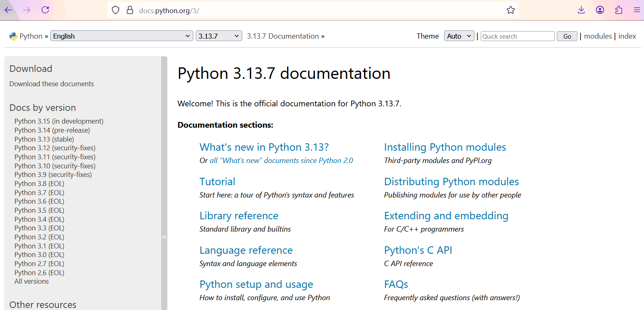Open all "What's new" documents since Python 2.0
The width and height of the screenshot is (644, 310).
(x=281, y=161)
